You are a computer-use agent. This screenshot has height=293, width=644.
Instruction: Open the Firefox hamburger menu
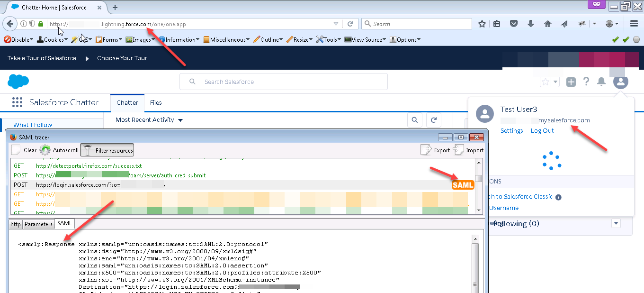coord(634,23)
